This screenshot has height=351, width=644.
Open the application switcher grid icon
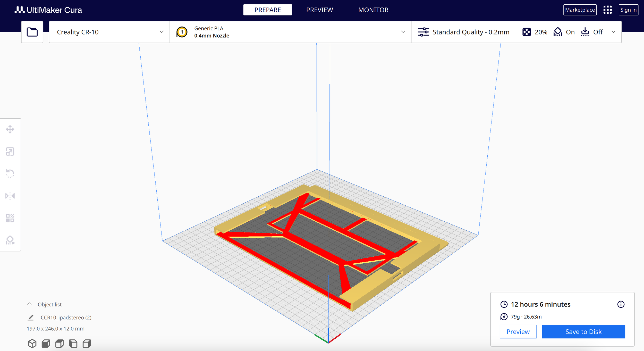point(607,10)
